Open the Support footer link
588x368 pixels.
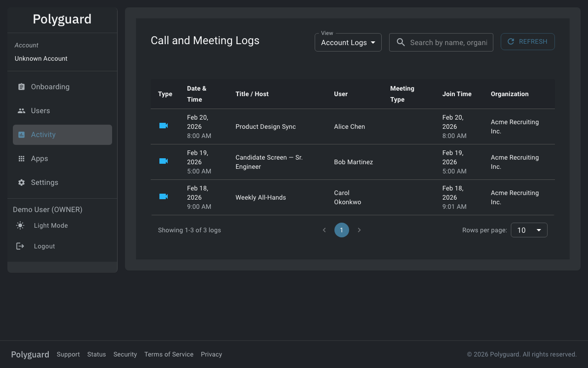click(68, 354)
